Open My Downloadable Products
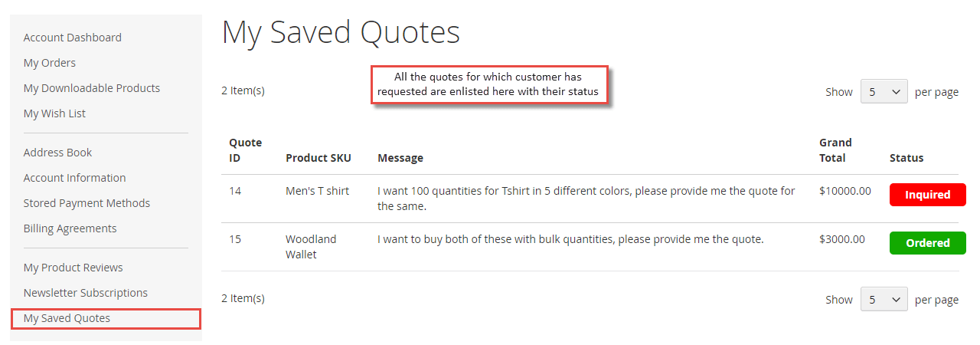980x345 pixels. point(92,88)
